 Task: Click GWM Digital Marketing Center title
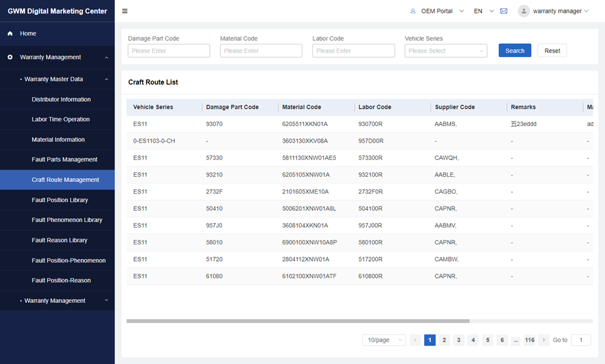click(57, 11)
